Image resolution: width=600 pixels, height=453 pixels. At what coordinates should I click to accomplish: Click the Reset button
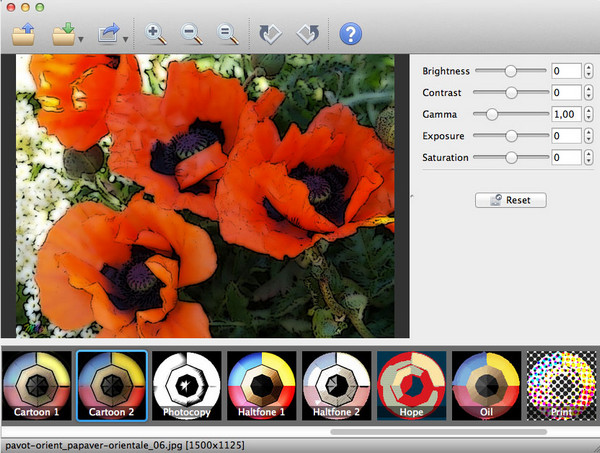click(510, 200)
